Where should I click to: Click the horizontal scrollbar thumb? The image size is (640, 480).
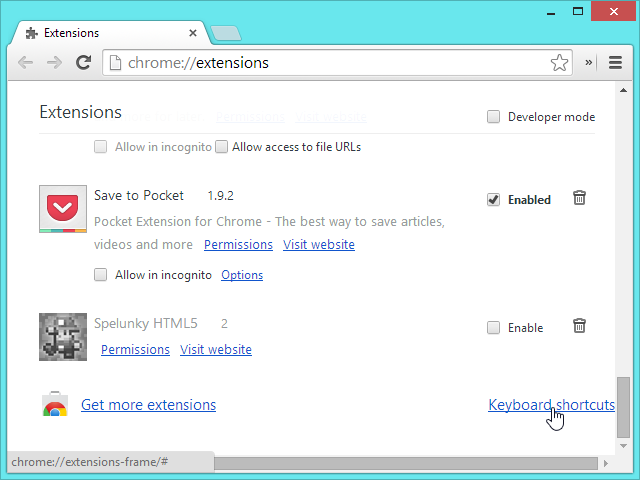[x=406, y=463]
